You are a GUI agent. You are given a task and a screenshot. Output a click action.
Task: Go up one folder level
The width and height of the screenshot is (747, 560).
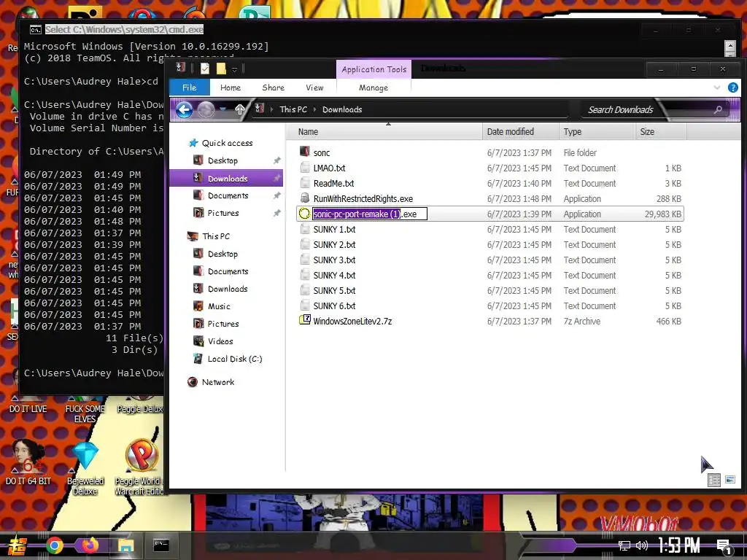pyautogui.click(x=240, y=110)
